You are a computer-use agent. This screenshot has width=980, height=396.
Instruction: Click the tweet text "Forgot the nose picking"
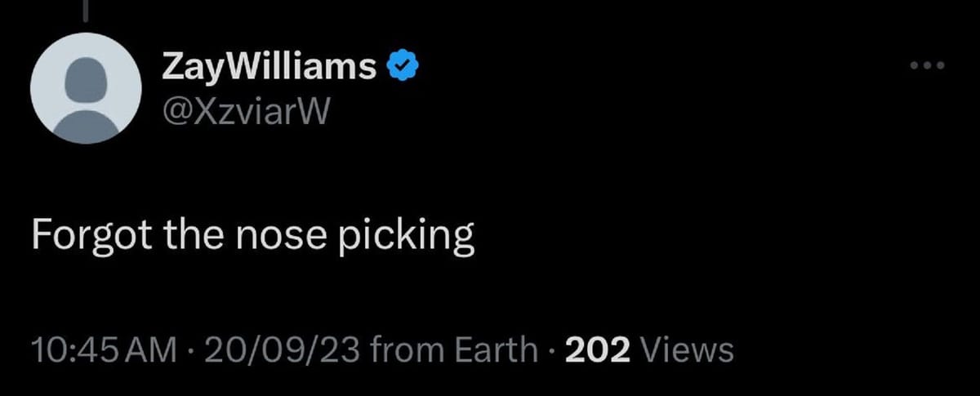tap(253, 237)
